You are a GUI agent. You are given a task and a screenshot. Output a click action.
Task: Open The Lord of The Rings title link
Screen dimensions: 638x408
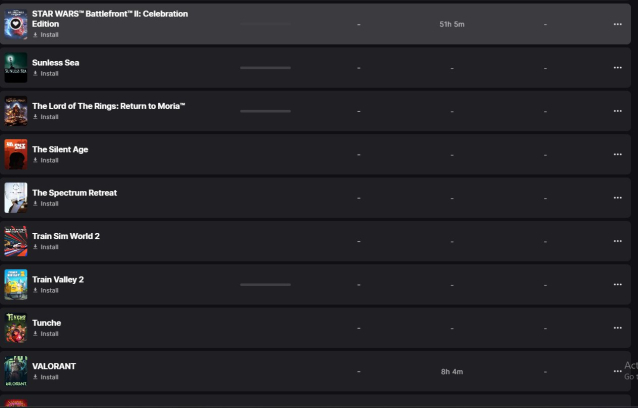(x=109, y=106)
